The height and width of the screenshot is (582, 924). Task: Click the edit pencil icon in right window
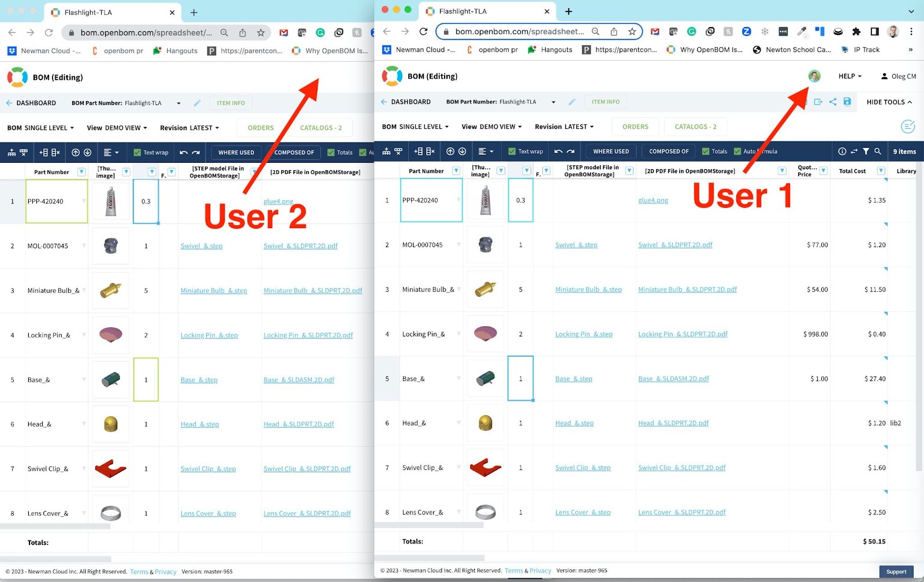pyautogui.click(x=572, y=102)
